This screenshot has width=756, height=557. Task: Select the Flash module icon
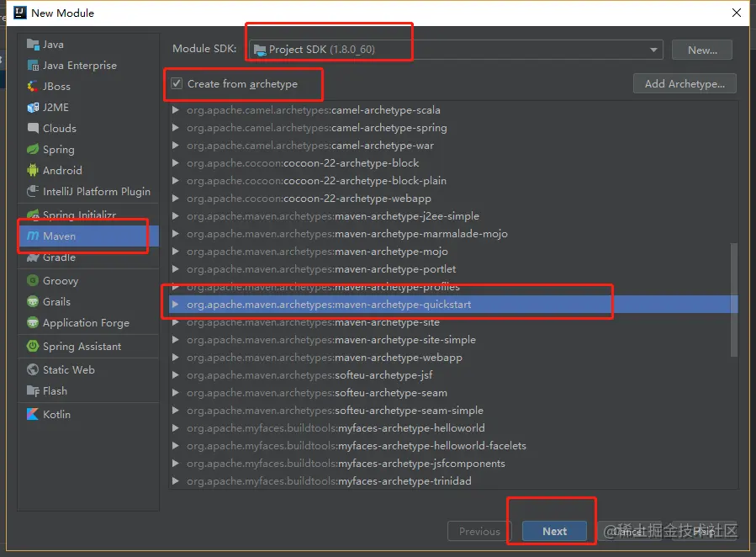tap(33, 390)
